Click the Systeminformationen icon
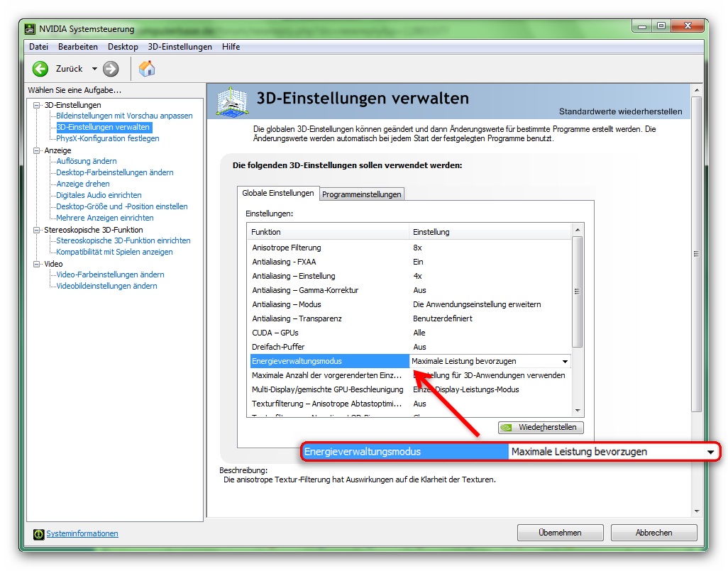Viewport: 728px width, 571px height. (38, 534)
